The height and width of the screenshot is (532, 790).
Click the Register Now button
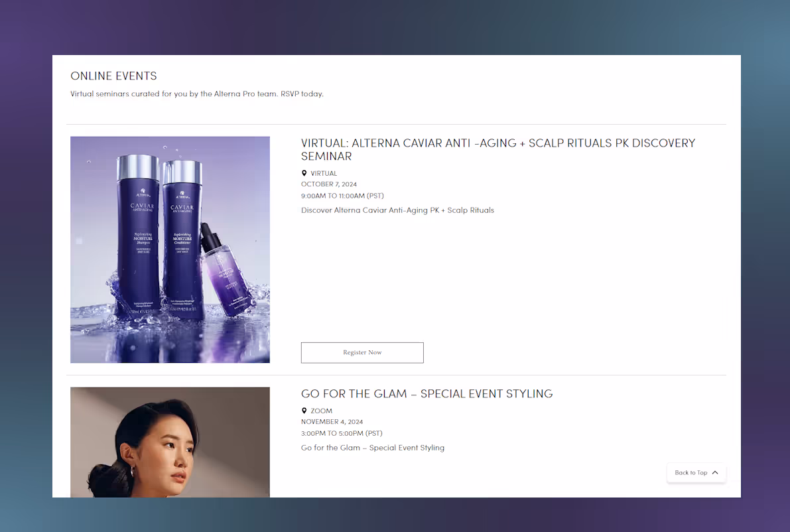[362, 353]
